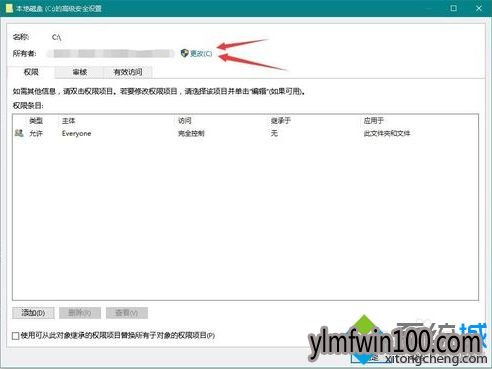This screenshot has width=492, height=369.
Task: Click the 查看(V) button
Action: coord(127,313)
